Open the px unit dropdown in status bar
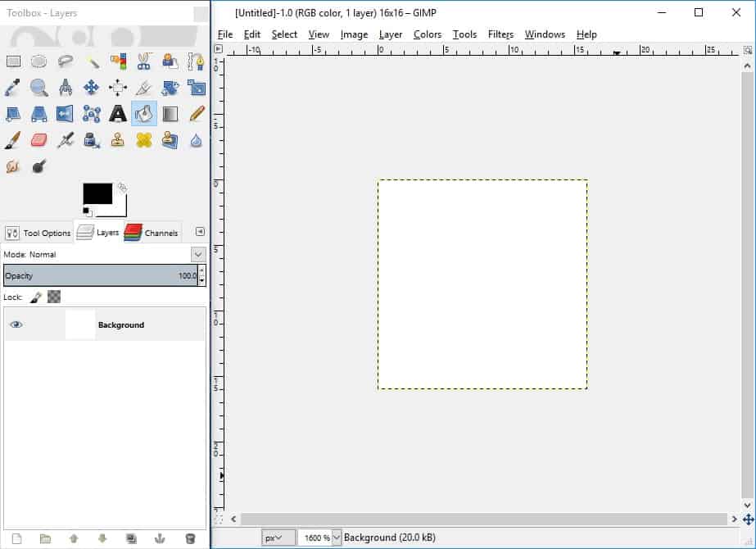This screenshot has height=549, width=756. tap(278, 538)
